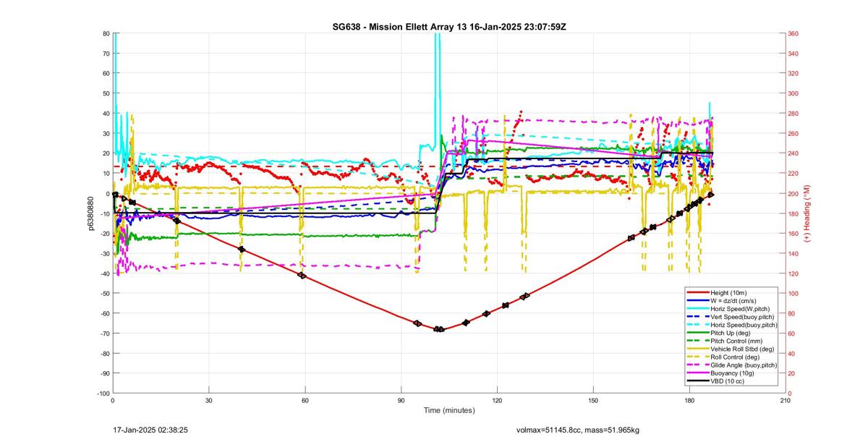
Task: Click black line sample for VBD (10 cc)
Action: click(x=697, y=381)
